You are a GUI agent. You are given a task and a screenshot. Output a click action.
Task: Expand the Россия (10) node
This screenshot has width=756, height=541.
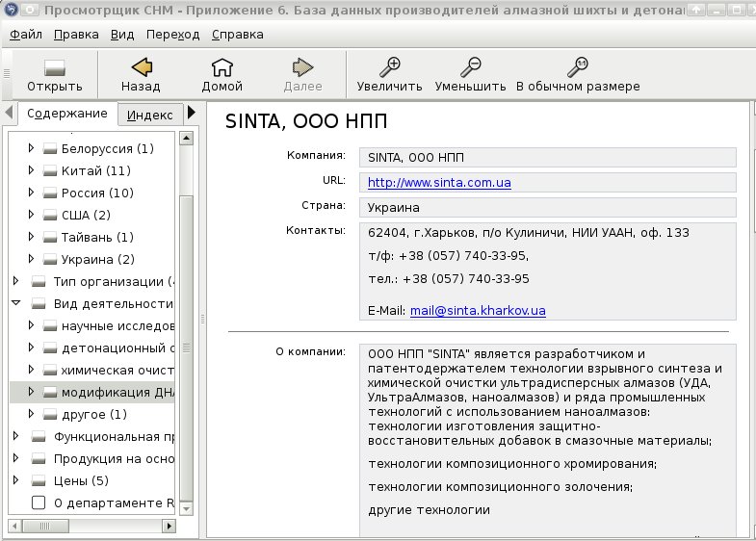click(x=31, y=193)
